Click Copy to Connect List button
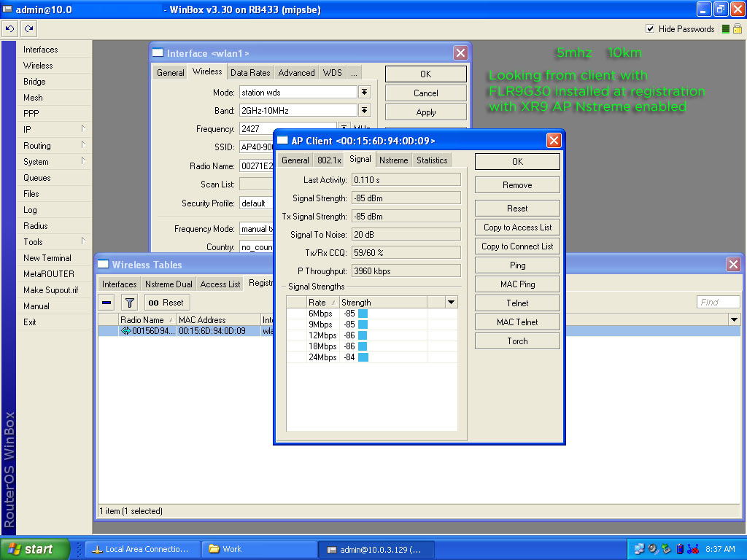The width and height of the screenshot is (747, 560). coord(517,246)
